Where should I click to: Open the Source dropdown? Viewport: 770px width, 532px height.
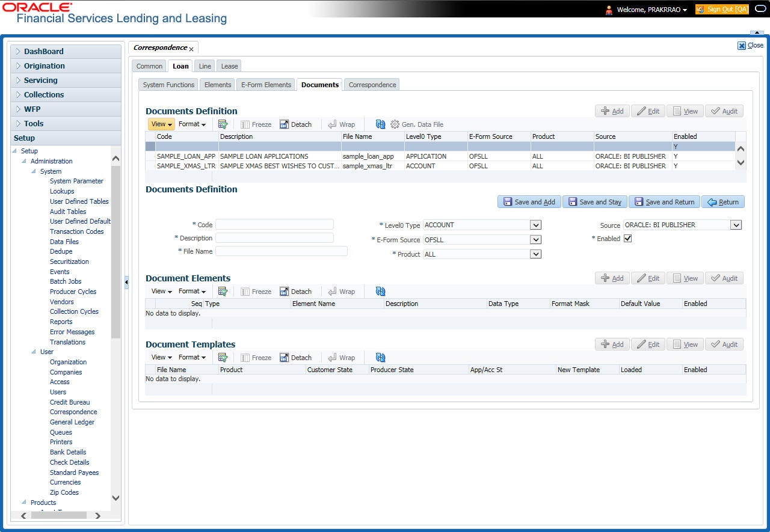[x=736, y=225]
